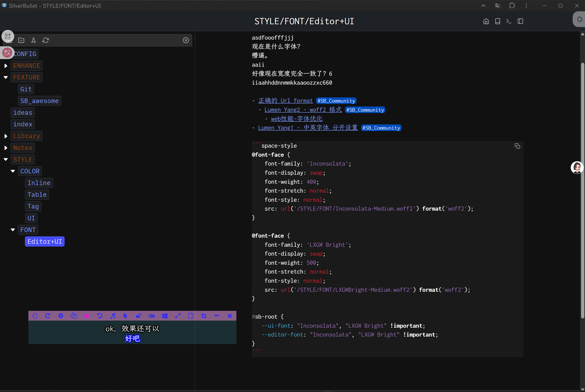Open the 'Lumen Yang2 - woff2 格式' link
Viewport: 585px width, 392px height.
[303, 110]
